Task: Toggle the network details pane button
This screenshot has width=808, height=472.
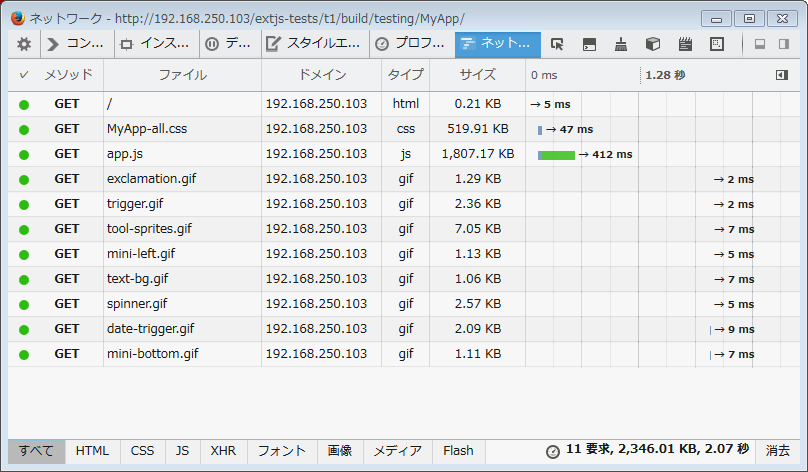Action: click(782, 75)
